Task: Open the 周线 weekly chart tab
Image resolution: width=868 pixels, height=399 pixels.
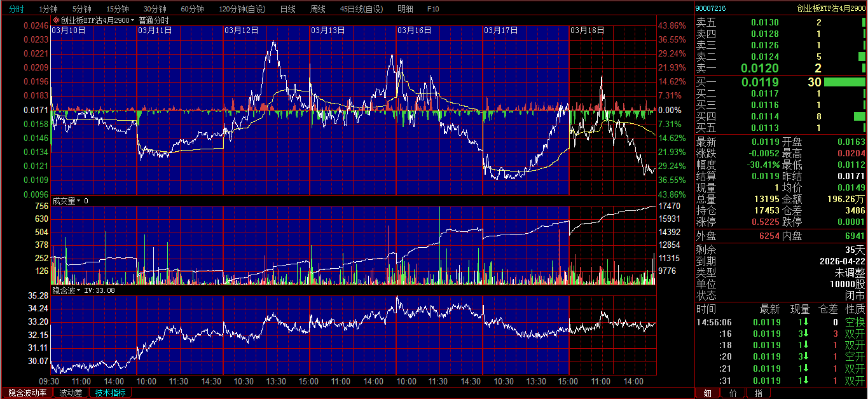Action: coord(317,9)
